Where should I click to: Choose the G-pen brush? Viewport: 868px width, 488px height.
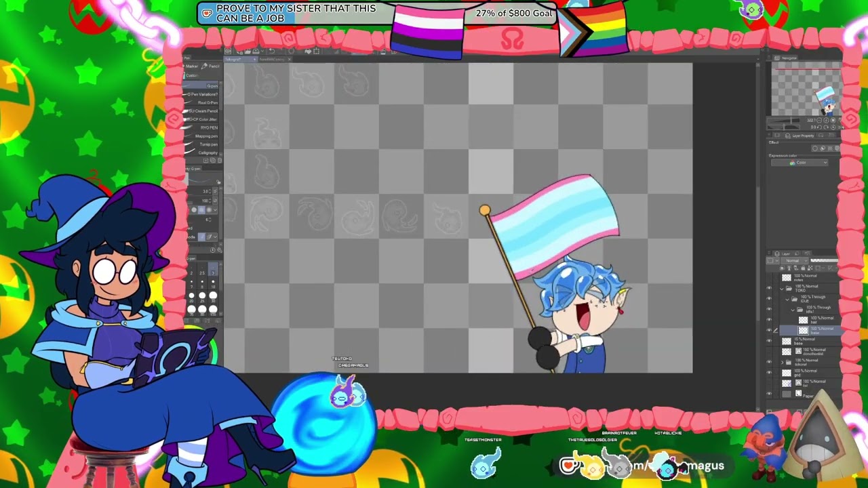(x=201, y=86)
